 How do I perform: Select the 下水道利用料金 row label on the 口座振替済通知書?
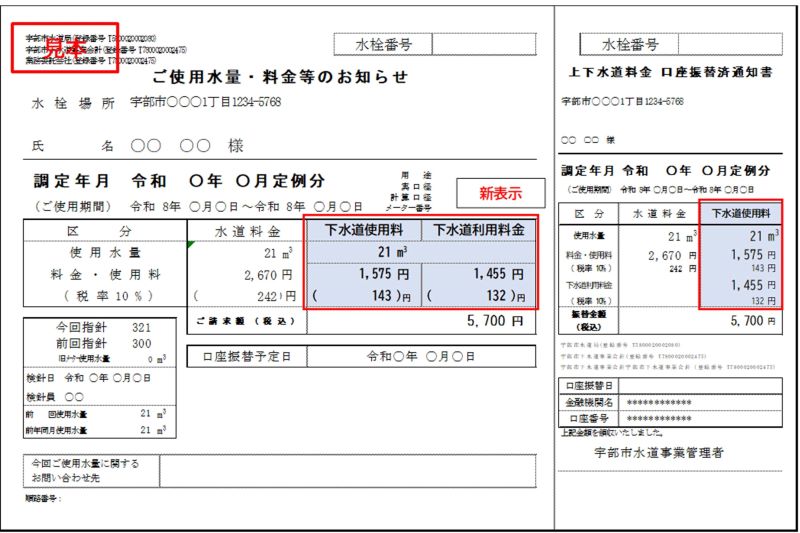click(588, 285)
